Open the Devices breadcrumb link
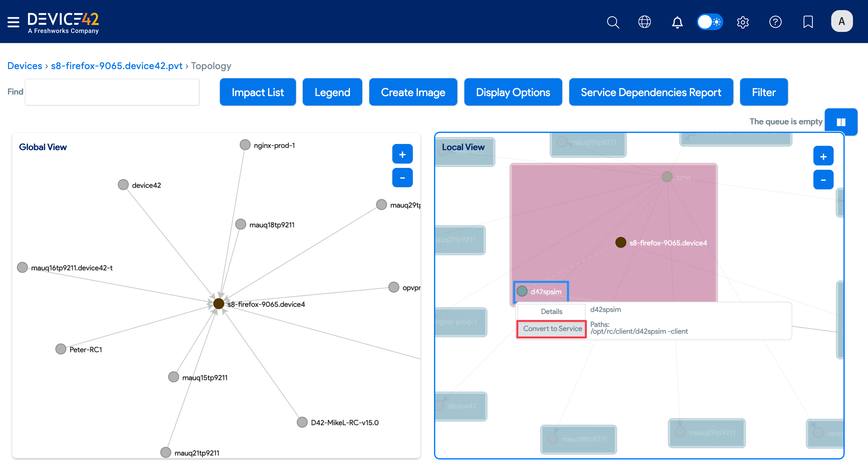Viewport: 868px width, 469px height. point(25,66)
